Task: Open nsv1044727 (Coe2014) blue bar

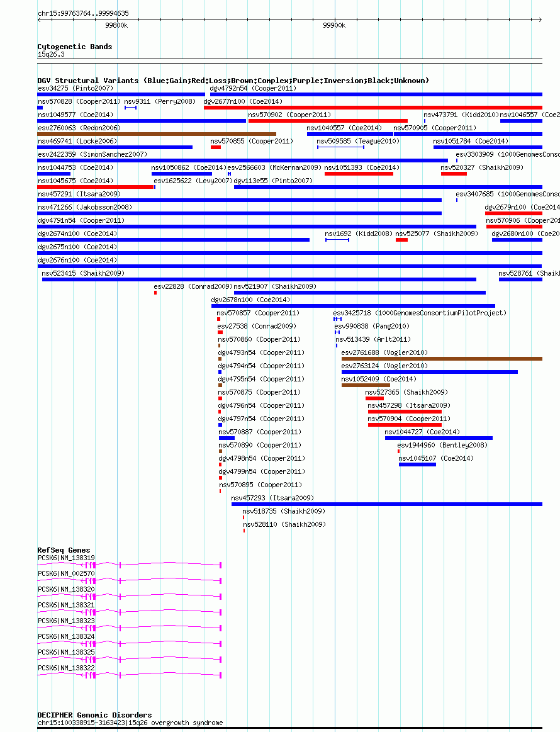Action: click(x=439, y=438)
